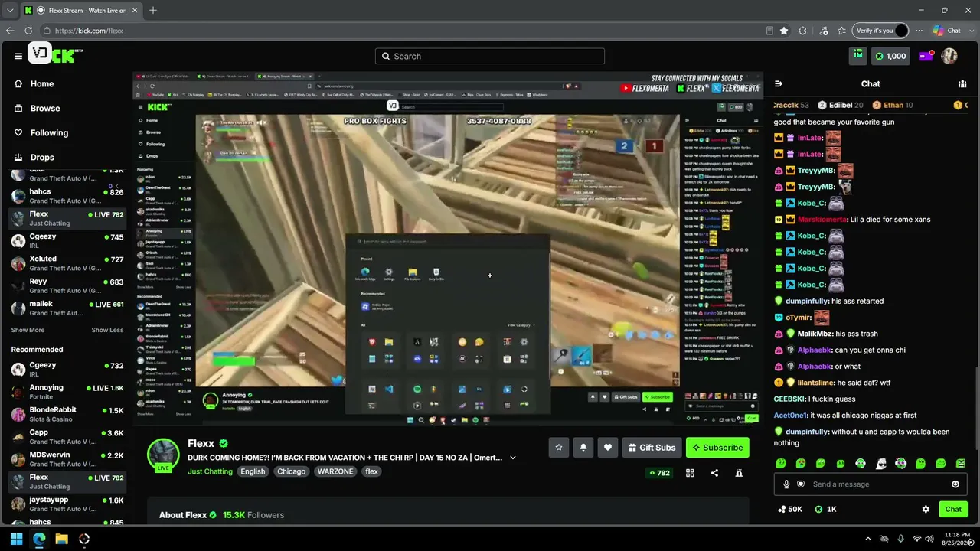
Task: Open the Windows Start menu
Action: pos(16,539)
